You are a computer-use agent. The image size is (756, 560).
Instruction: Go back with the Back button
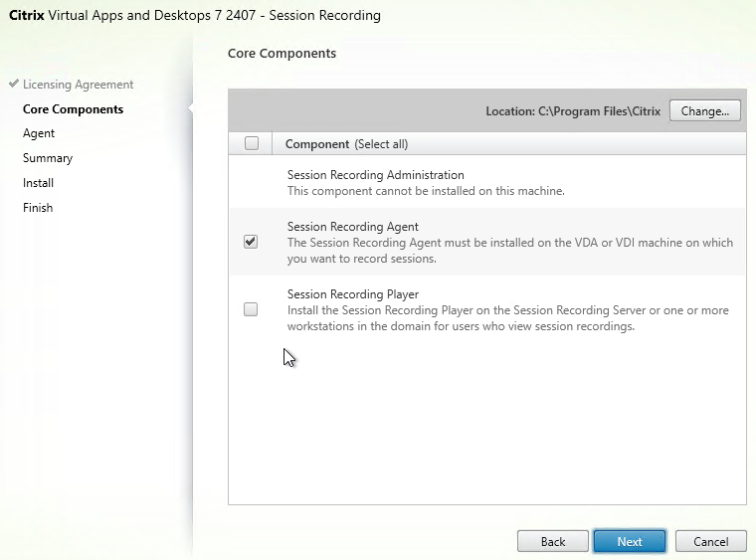click(552, 542)
